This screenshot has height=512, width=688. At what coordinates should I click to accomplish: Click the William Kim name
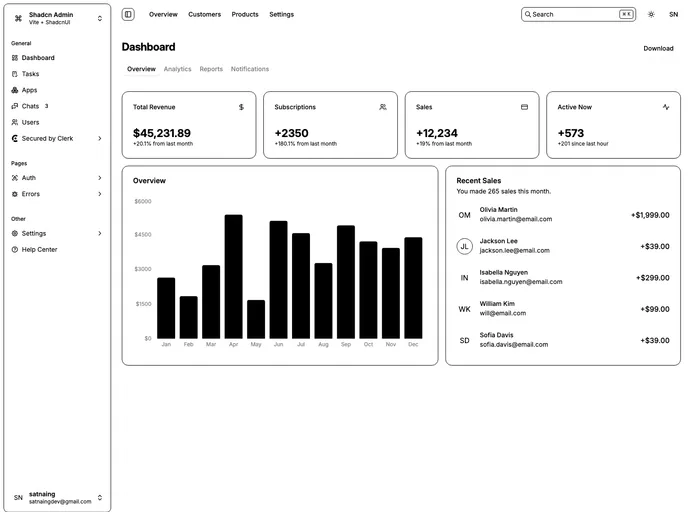(x=497, y=304)
